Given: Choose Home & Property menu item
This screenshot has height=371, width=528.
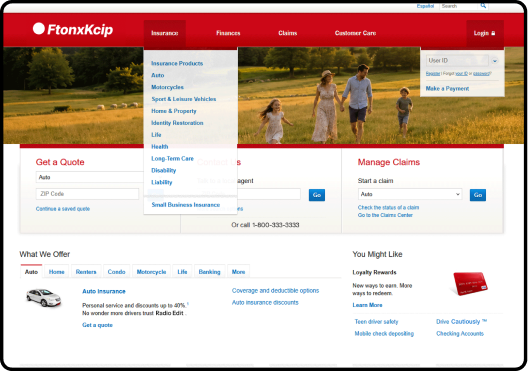Looking at the screenshot, I should point(174,111).
